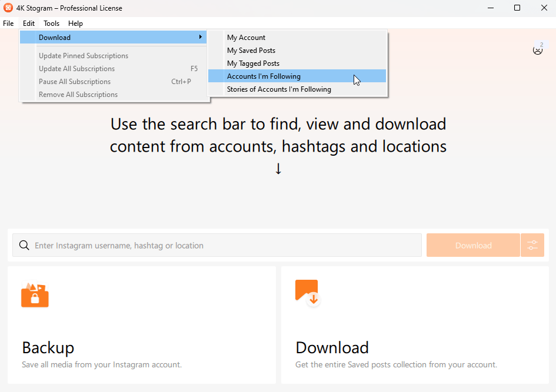Image resolution: width=556 pixels, height=392 pixels.
Task: Expand the Download submenu entry
Action: point(113,37)
